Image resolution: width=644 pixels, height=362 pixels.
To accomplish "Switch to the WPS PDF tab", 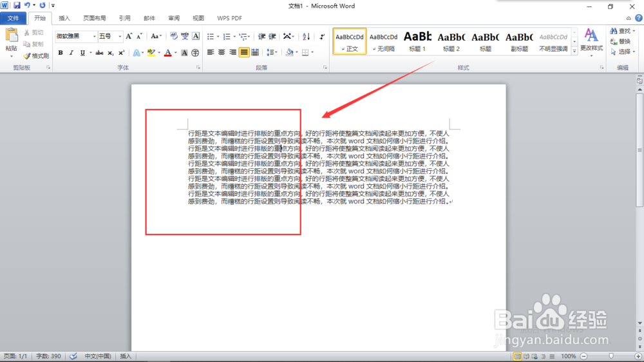I will click(x=230, y=18).
